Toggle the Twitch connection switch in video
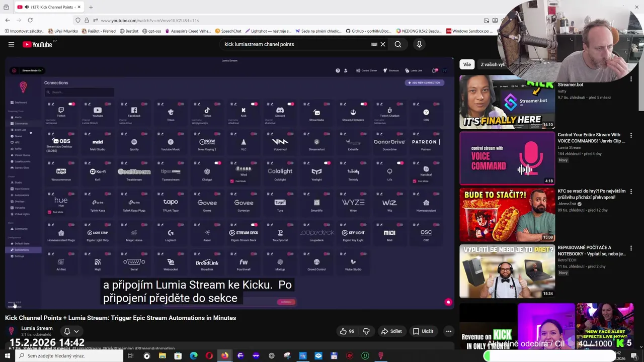 [x=71, y=104]
